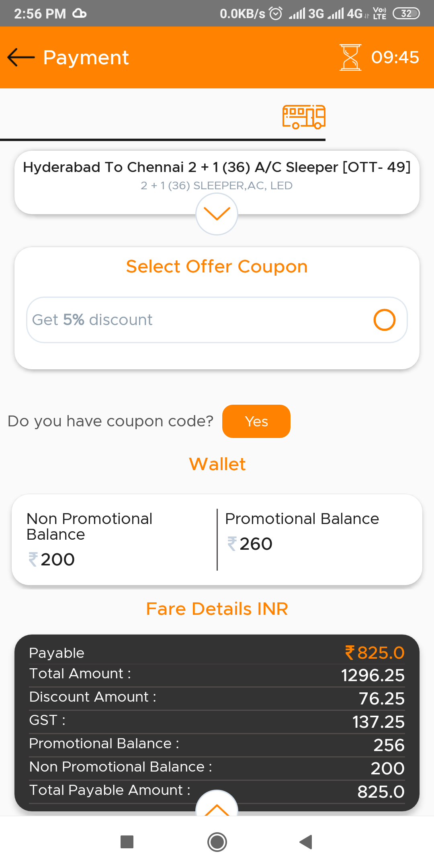This screenshot has width=434, height=868.
Task: Tap the Payment header title
Action: tap(86, 57)
